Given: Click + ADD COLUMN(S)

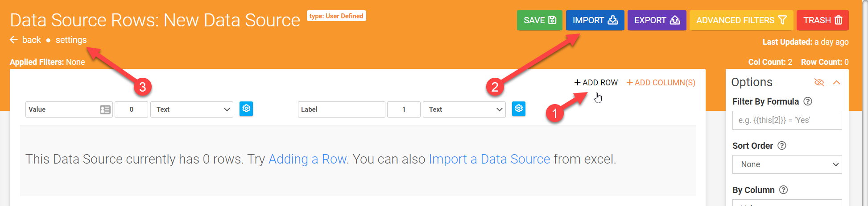Looking at the screenshot, I should [661, 83].
